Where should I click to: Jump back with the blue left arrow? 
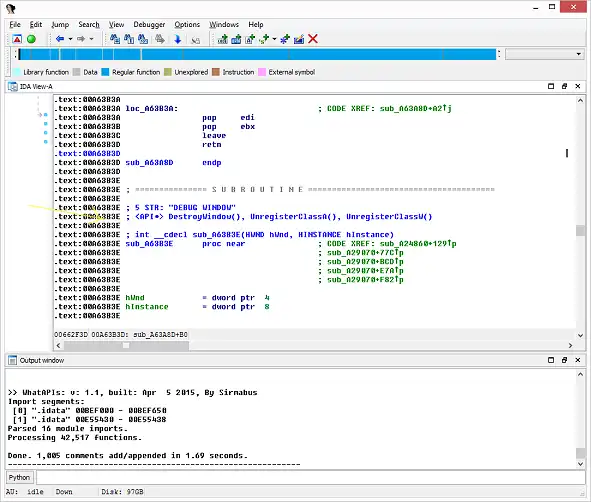pos(60,39)
